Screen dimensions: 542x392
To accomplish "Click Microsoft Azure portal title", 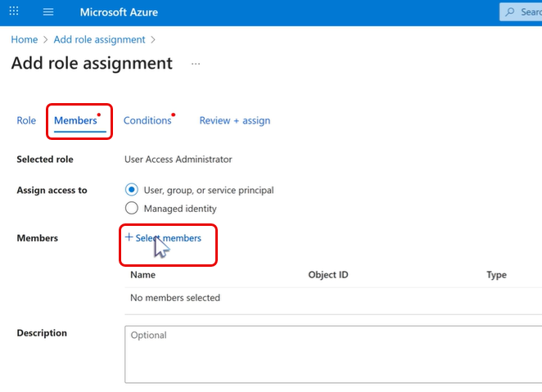I will point(119,12).
